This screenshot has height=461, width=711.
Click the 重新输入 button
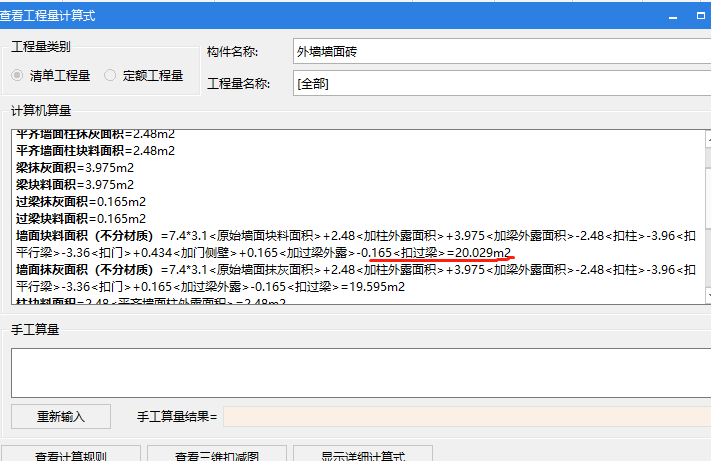pyautogui.click(x=61, y=416)
